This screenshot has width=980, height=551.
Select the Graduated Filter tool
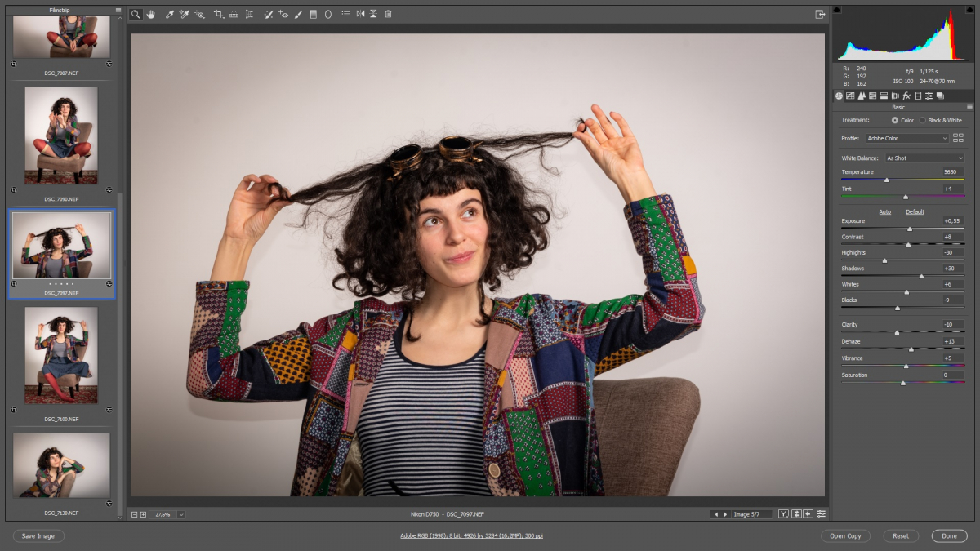[313, 15]
